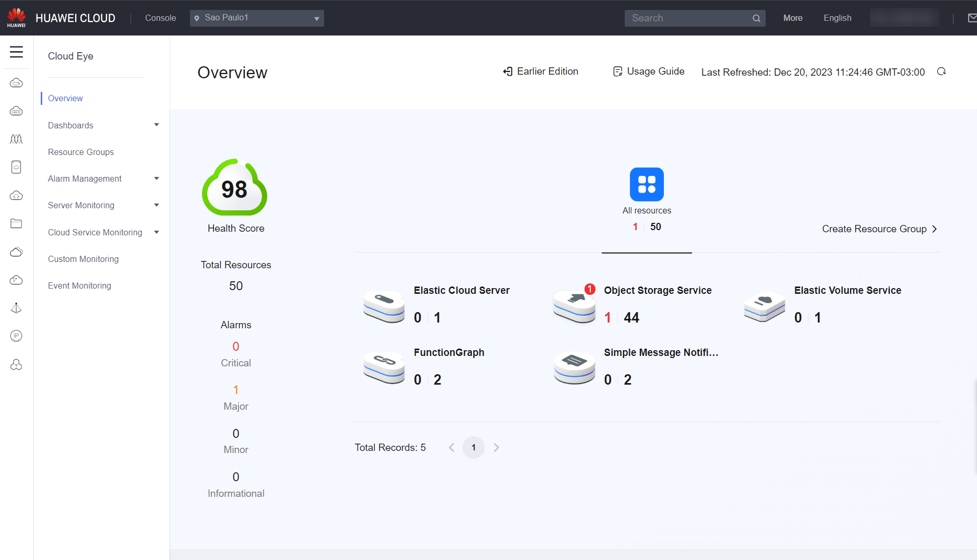Screen dimensions: 977x560
Task: Go to Resource Groups
Action: (x=81, y=152)
